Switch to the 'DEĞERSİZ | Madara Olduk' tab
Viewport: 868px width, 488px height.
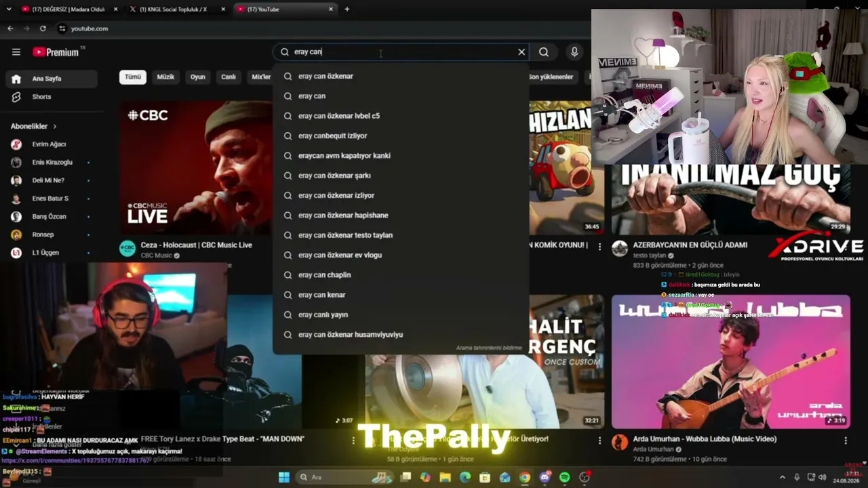(x=68, y=9)
